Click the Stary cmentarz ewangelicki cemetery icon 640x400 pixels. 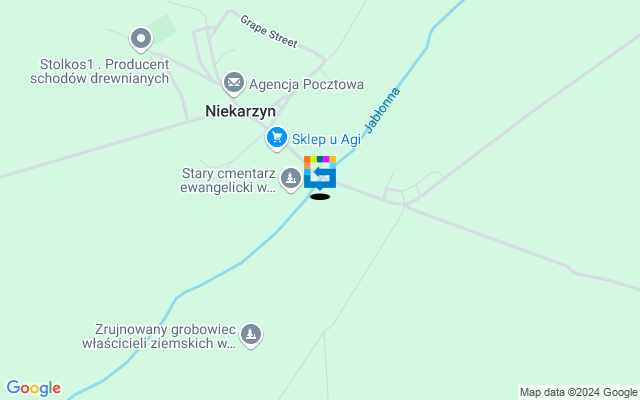coord(291,179)
